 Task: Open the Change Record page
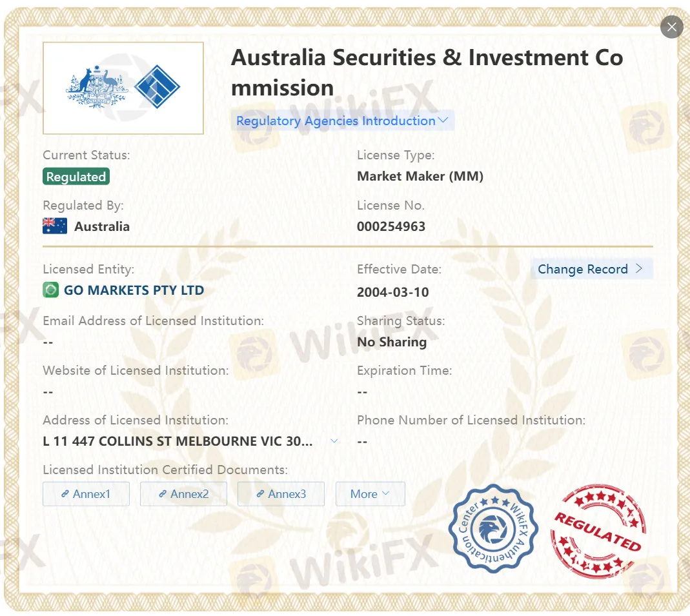591,269
